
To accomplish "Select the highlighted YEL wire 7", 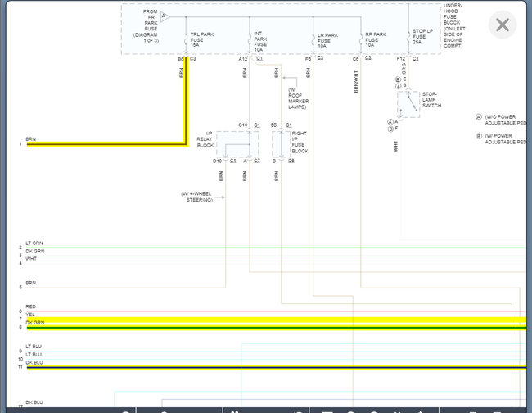I will click(277, 320).
